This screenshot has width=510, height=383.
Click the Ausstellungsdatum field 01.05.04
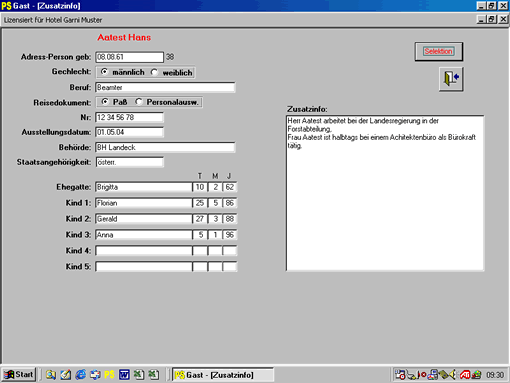click(x=129, y=132)
